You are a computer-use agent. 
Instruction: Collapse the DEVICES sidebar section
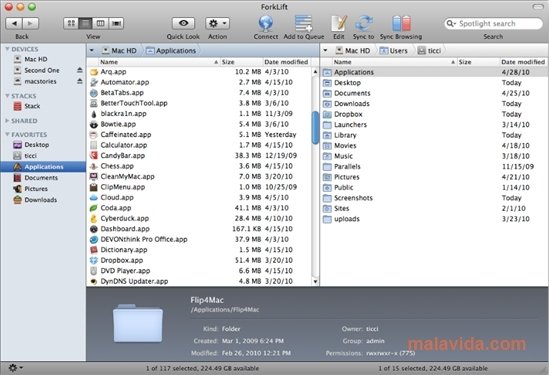(x=7, y=49)
